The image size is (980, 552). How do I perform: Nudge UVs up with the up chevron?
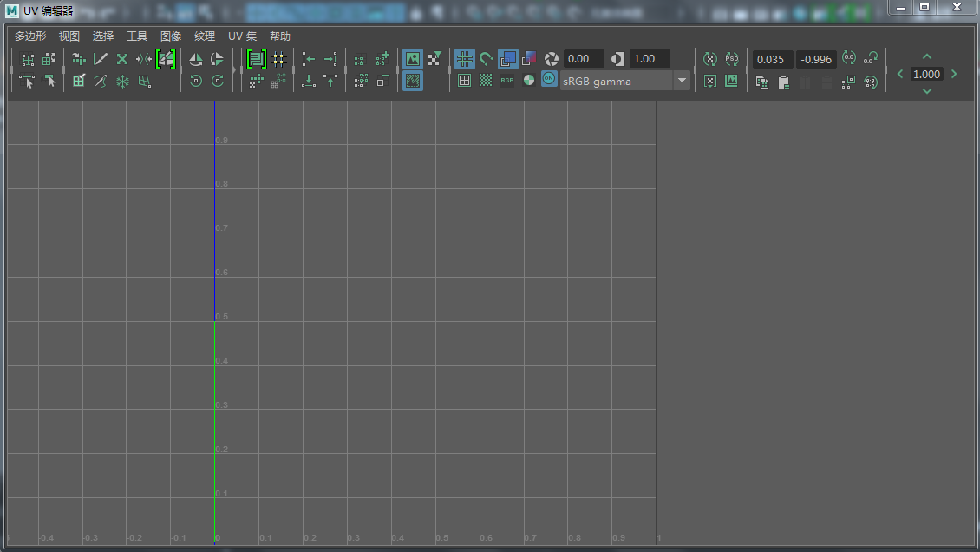[927, 57]
